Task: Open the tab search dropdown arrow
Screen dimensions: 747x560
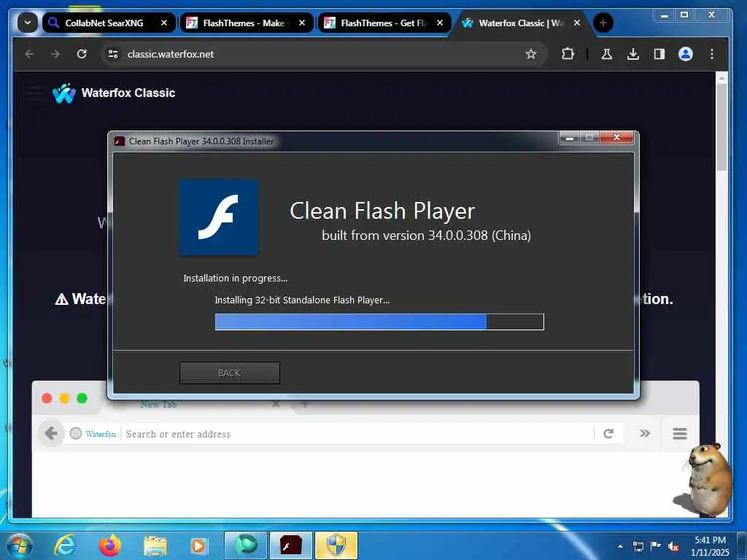Action: point(28,23)
